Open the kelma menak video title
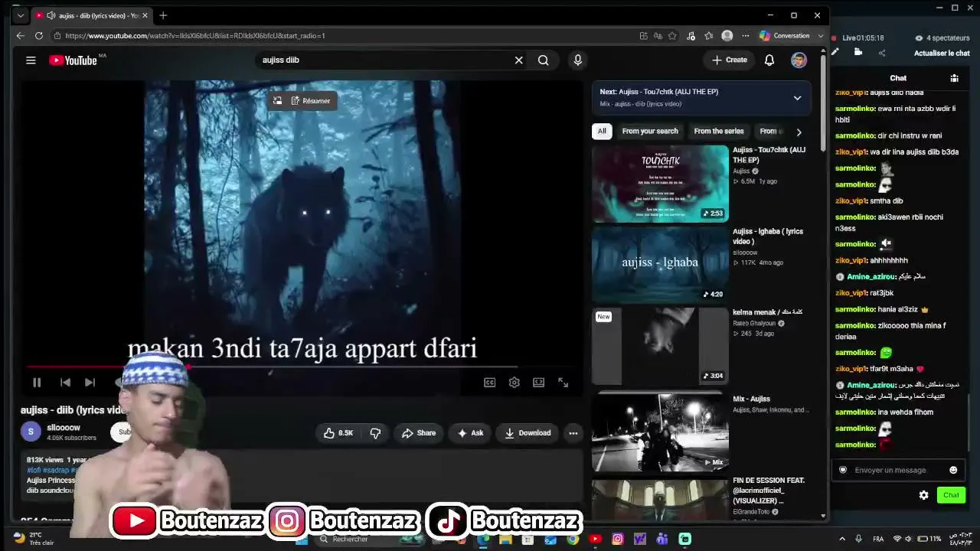 pyautogui.click(x=767, y=312)
